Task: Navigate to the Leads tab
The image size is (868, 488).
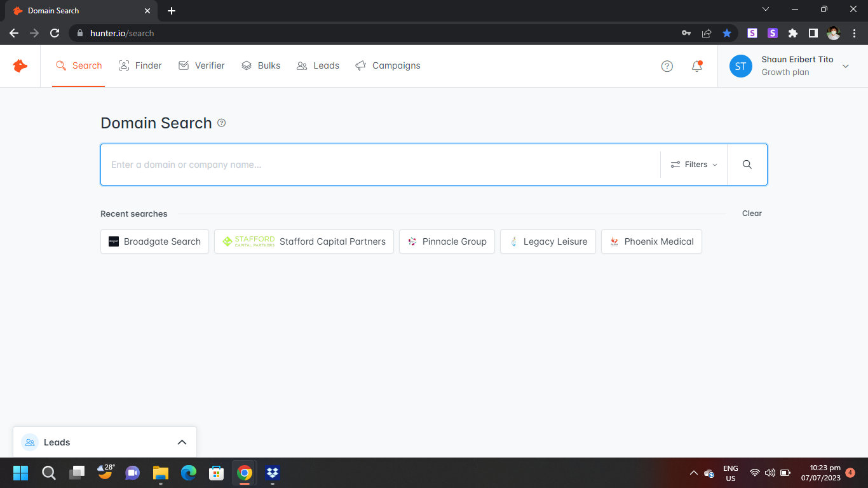Action: pyautogui.click(x=318, y=65)
